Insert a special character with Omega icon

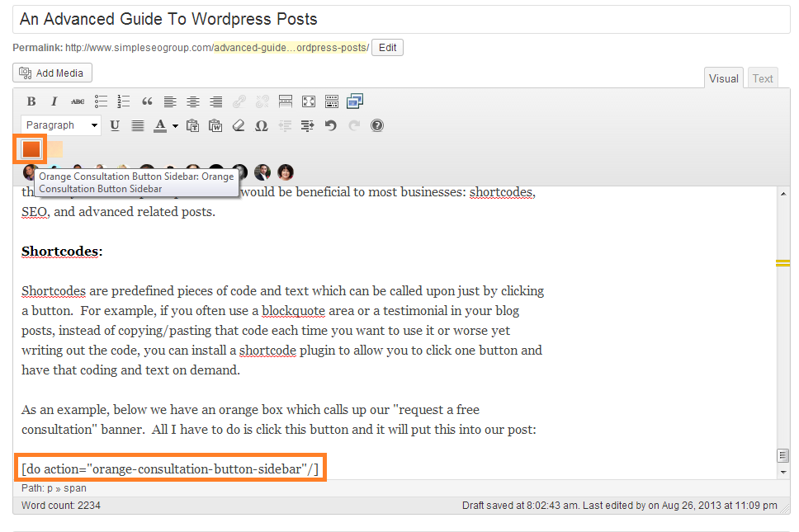(262, 125)
